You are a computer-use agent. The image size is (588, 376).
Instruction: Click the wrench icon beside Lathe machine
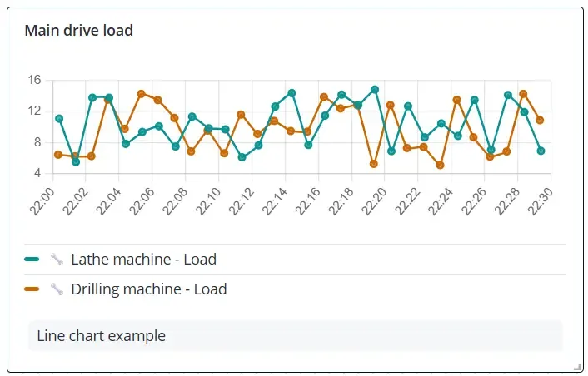tap(57, 260)
